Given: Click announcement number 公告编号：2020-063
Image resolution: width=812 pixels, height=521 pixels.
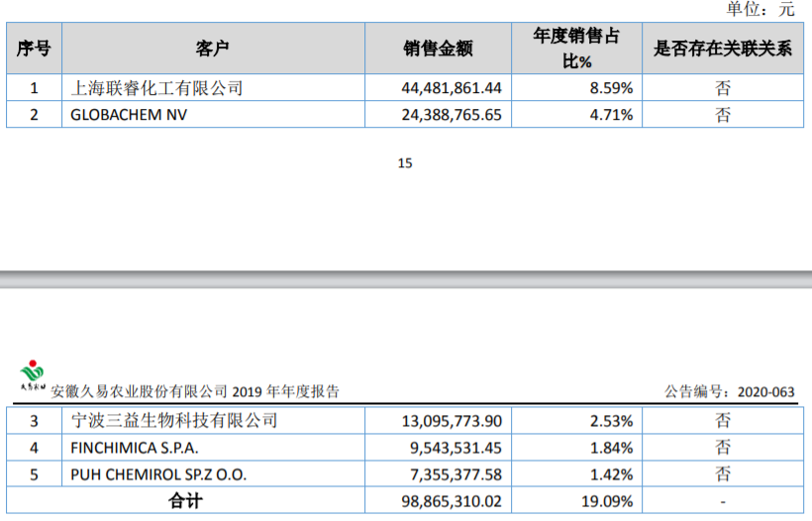Looking at the screenshot, I should 730,391.
